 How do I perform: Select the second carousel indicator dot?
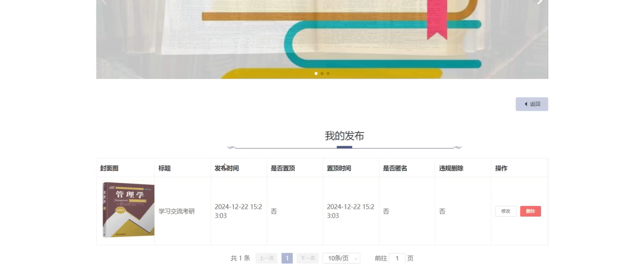click(321, 73)
